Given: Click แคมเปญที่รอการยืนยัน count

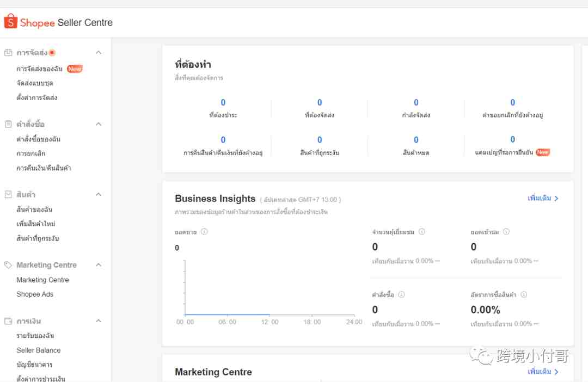Looking at the screenshot, I should click(513, 139).
